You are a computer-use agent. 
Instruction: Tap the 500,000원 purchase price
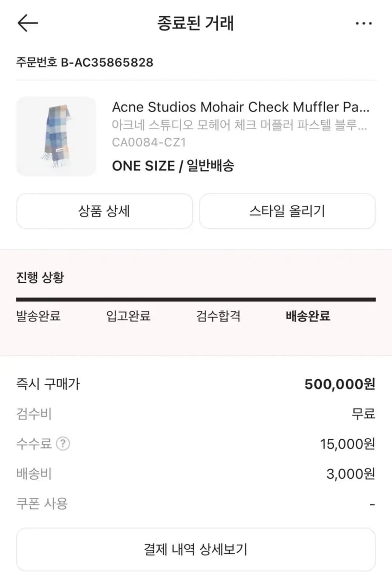point(340,384)
